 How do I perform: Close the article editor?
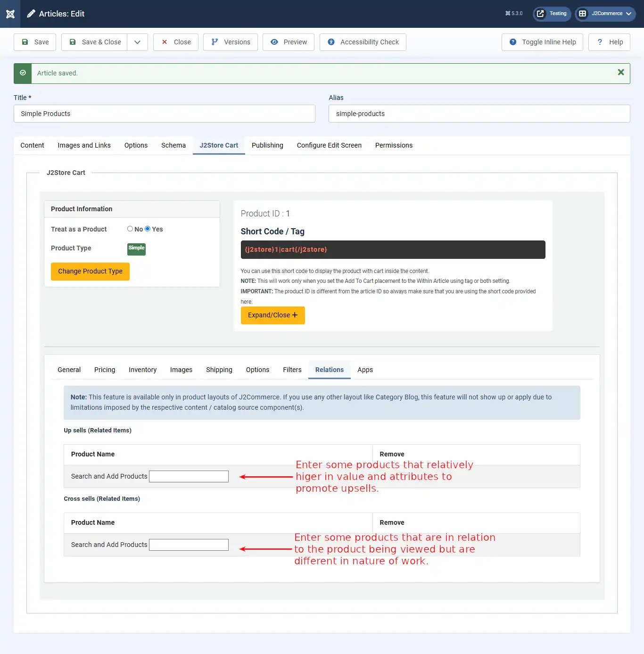click(x=176, y=42)
